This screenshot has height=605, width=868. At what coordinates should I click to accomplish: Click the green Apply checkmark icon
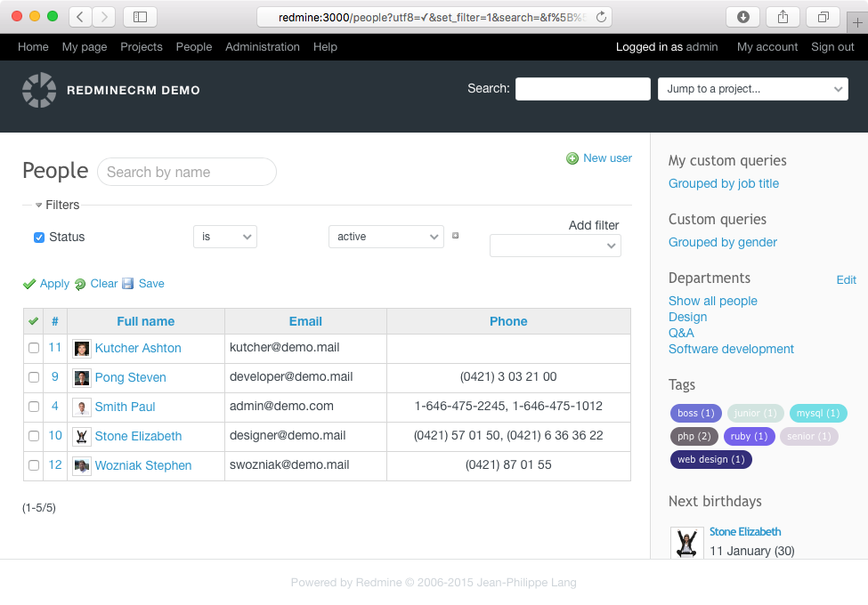[29, 284]
